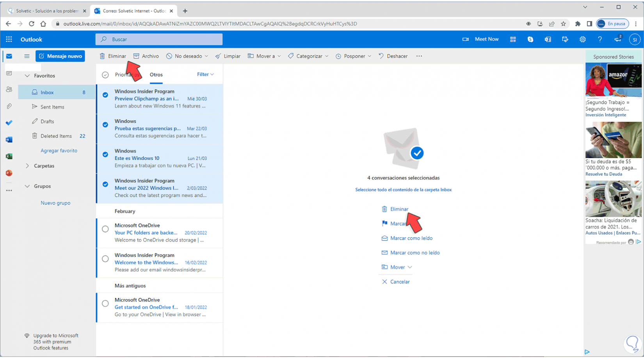Open more toolbar actions ellipsis
Viewport: 644px width, 358px height.
pyautogui.click(x=419, y=56)
